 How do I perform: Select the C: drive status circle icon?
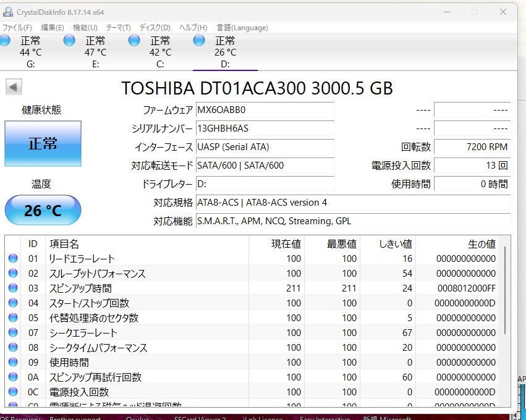134,41
